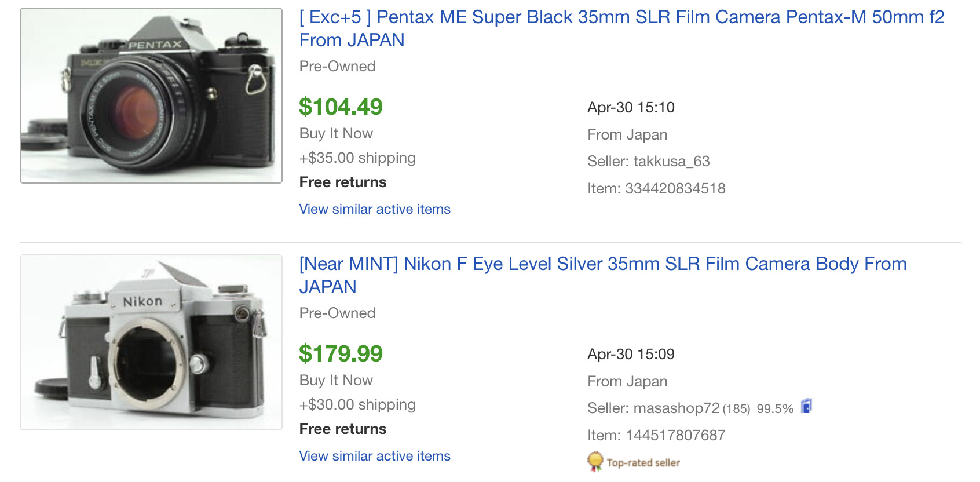Click Pre-Owned under the Pentax title
Viewport: 980px width, 482px height.
[337, 66]
